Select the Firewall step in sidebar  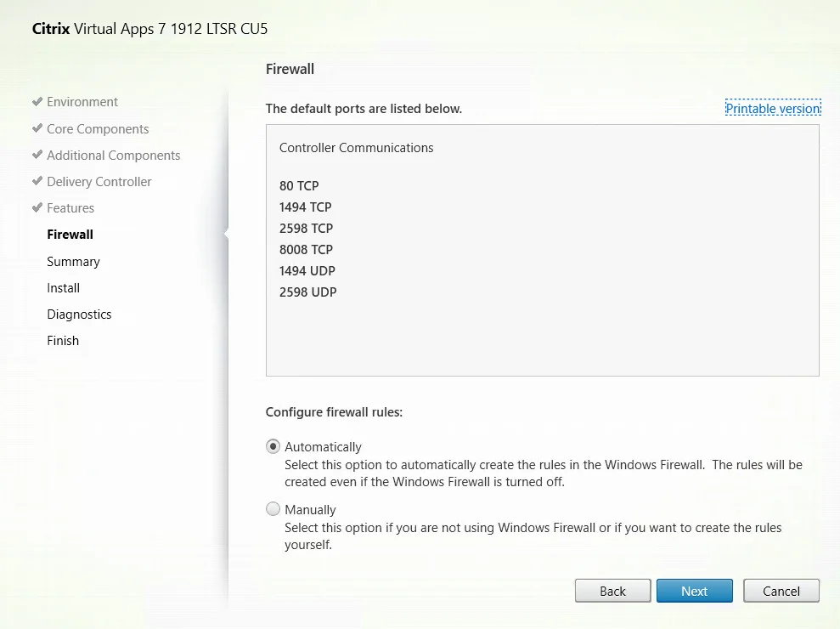pos(70,235)
